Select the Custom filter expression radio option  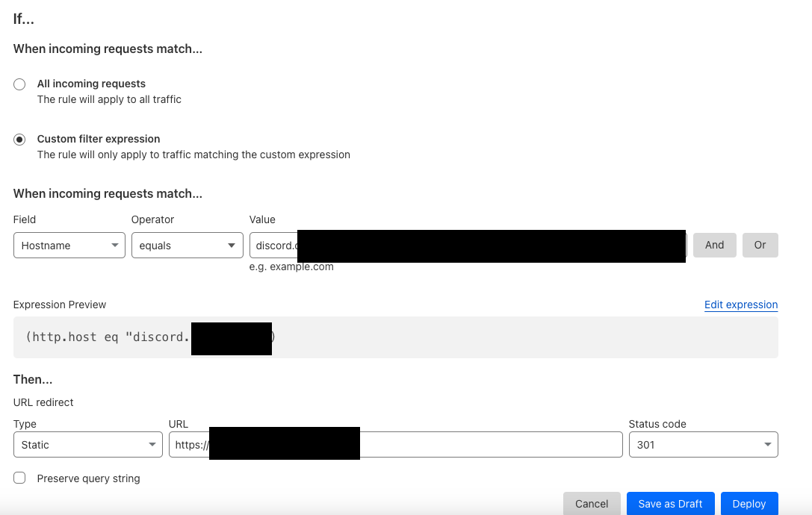19,140
